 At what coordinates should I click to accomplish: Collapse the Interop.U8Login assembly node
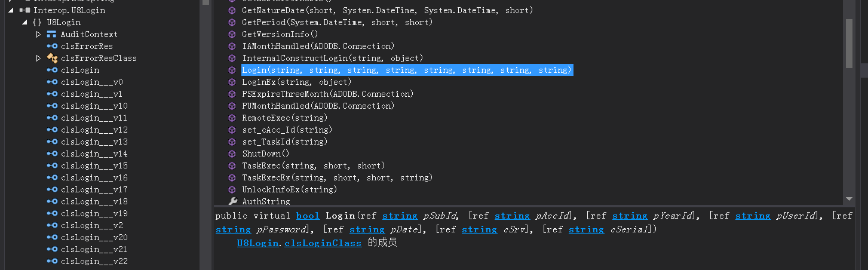coord(11,10)
